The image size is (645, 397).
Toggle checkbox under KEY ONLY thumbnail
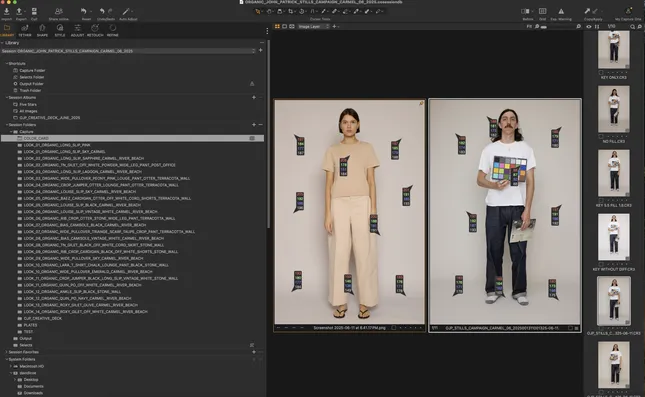click(601, 72)
